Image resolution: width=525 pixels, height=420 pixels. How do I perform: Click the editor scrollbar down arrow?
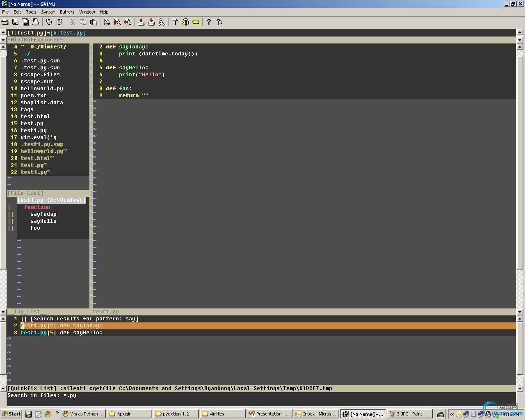520,312
